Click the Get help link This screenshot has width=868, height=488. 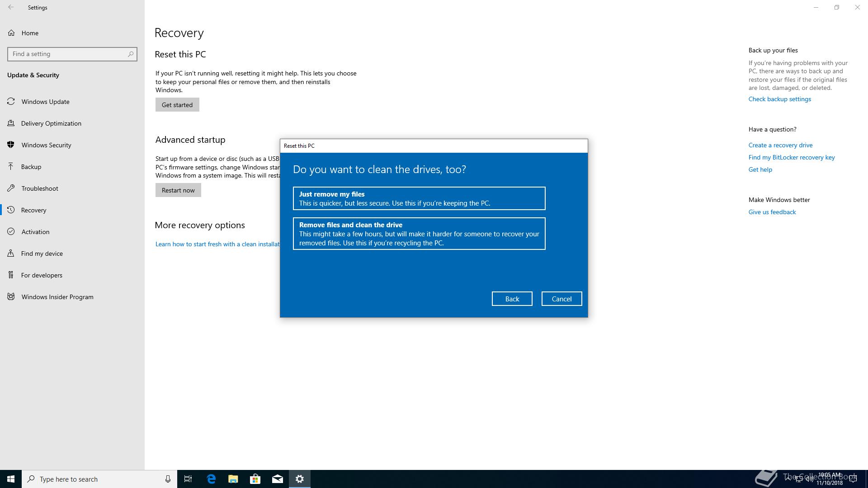click(760, 169)
